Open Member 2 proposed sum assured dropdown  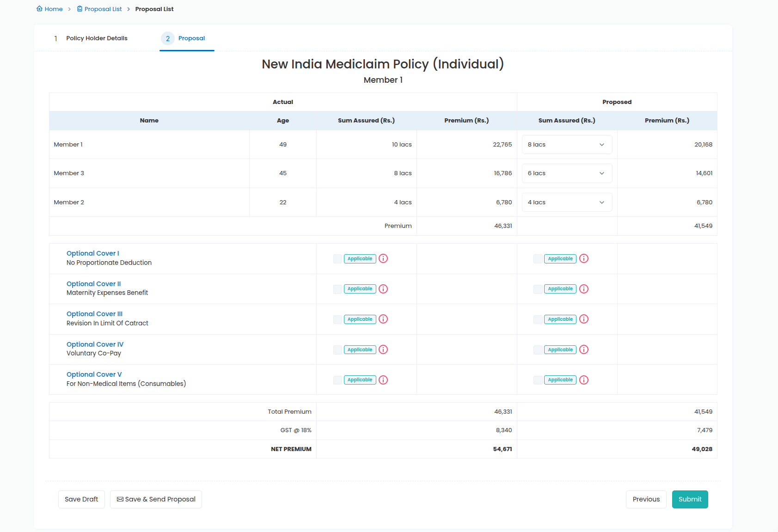[567, 202]
